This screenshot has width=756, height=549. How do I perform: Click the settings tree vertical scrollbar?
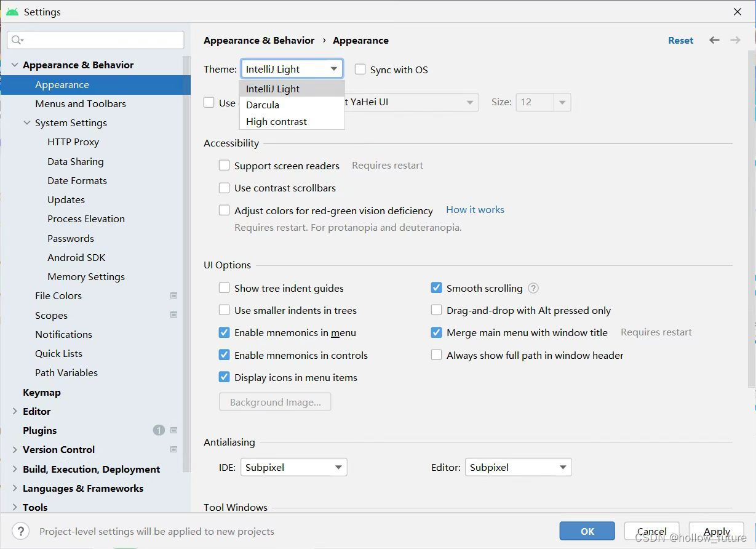click(186, 265)
